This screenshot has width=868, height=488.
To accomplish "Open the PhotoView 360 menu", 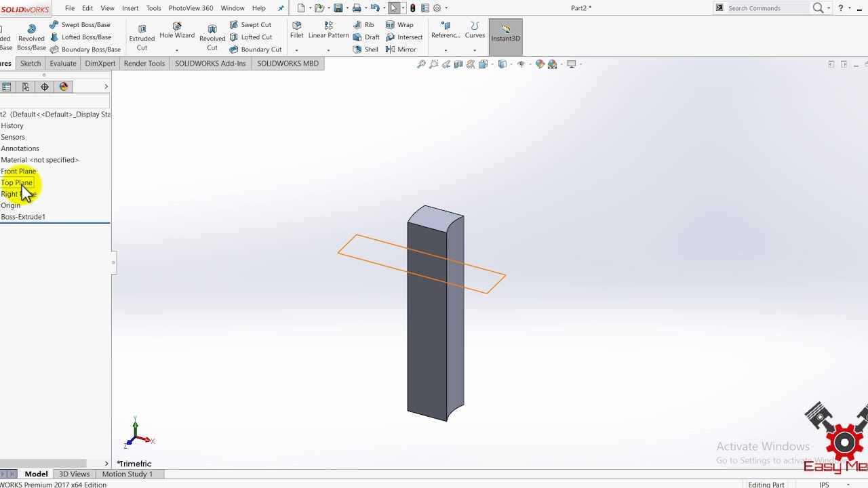I will click(191, 8).
